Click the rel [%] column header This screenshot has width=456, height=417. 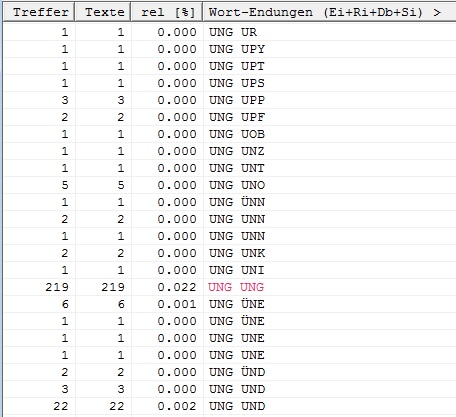167,12
